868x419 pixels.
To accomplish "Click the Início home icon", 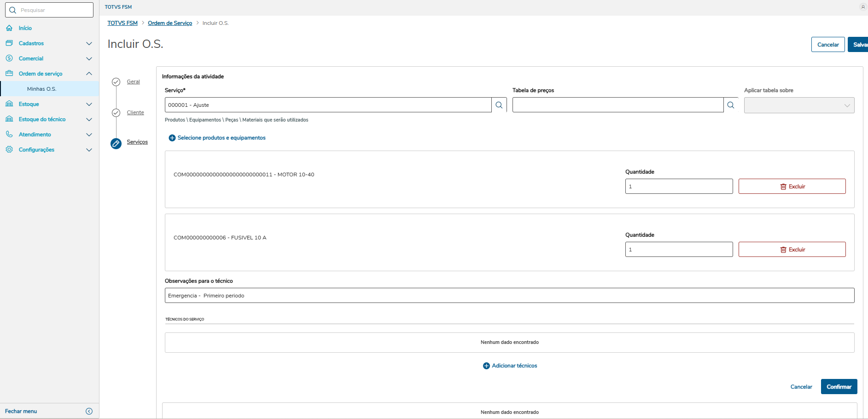I will [9, 28].
